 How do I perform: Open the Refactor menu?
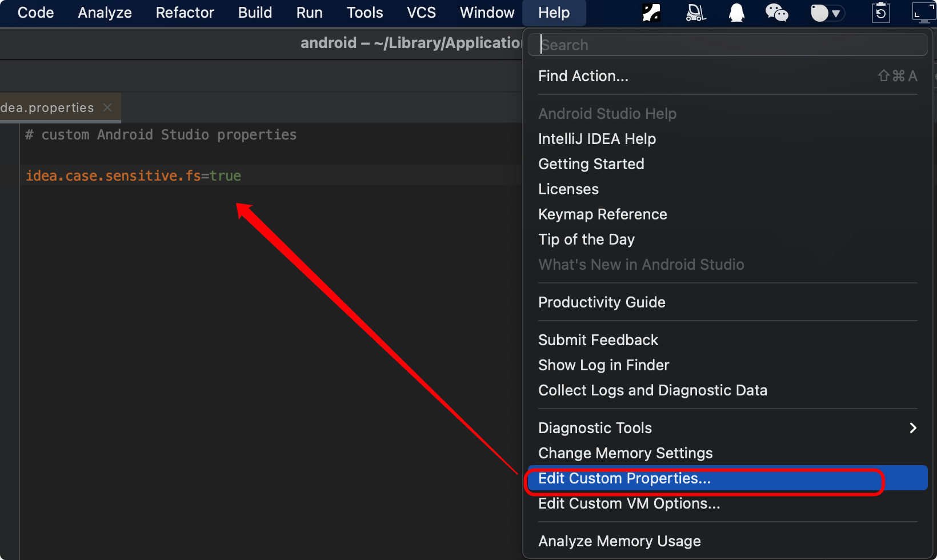[x=185, y=13]
